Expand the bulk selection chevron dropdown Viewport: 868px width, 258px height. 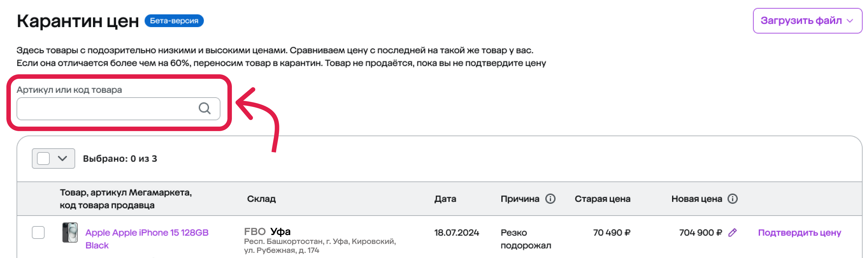(62, 158)
